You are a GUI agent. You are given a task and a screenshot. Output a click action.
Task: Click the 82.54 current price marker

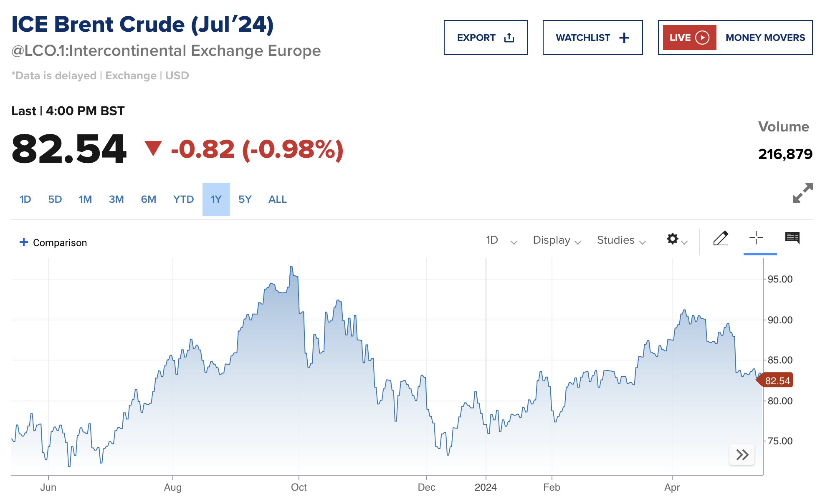tap(777, 381)
